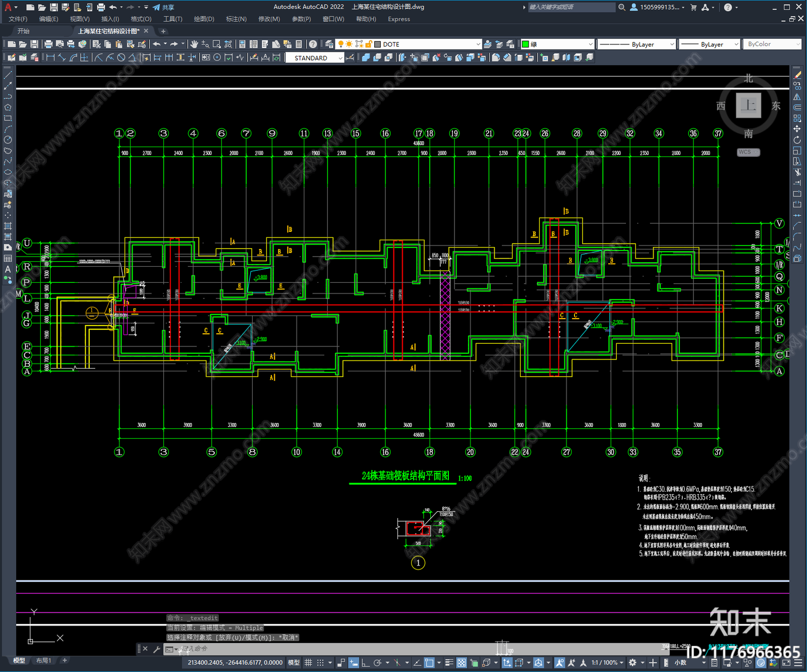Toggle lineweight display in status bar
The height and width of the screenshot is (672, 807).
(x=448, y=662)
